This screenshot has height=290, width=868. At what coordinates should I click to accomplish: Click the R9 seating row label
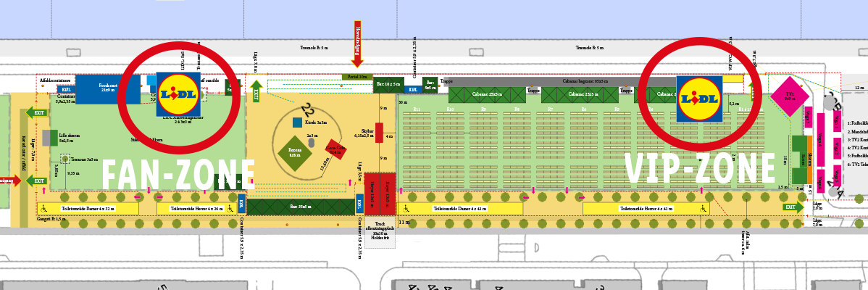pos(483,109)
